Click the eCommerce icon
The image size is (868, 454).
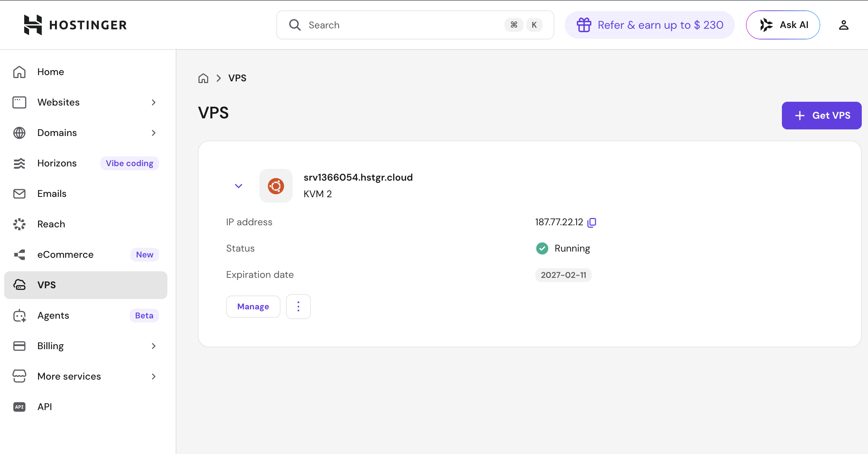(19, 255)
